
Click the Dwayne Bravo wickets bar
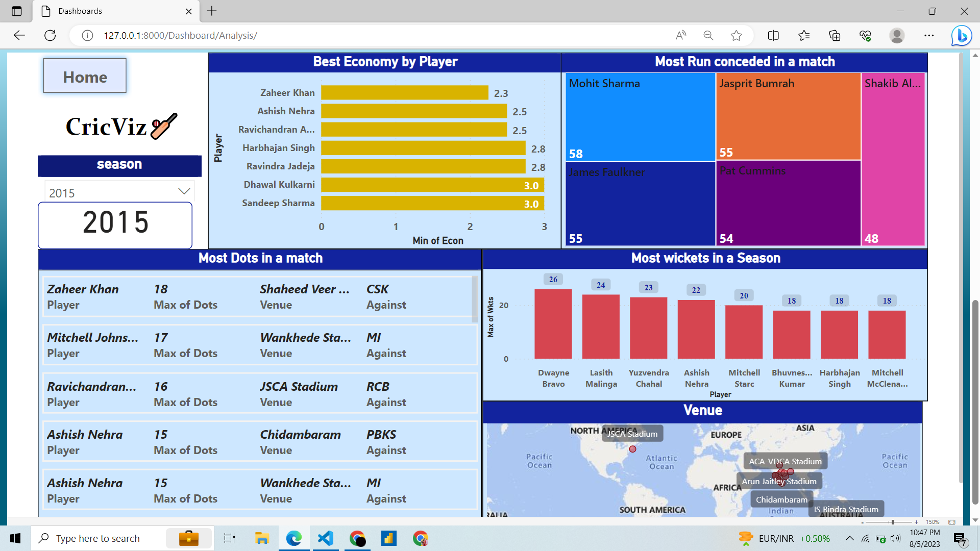[x=553, y=324]
